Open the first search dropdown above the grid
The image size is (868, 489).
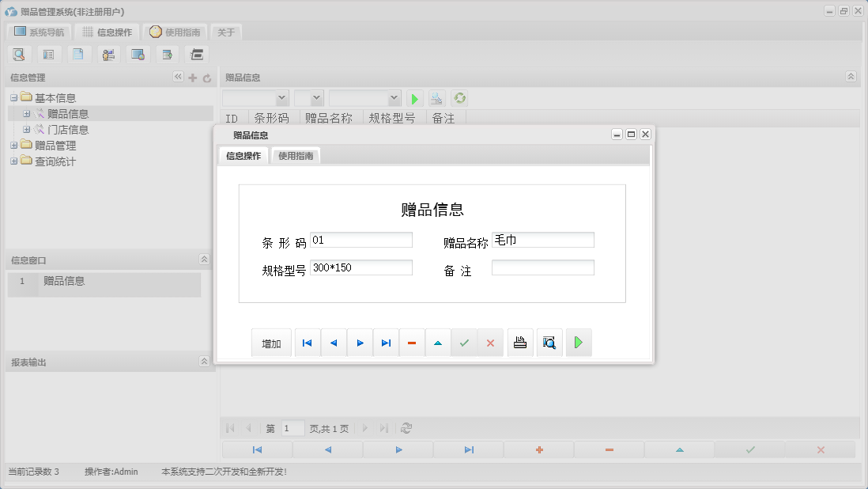255,98
